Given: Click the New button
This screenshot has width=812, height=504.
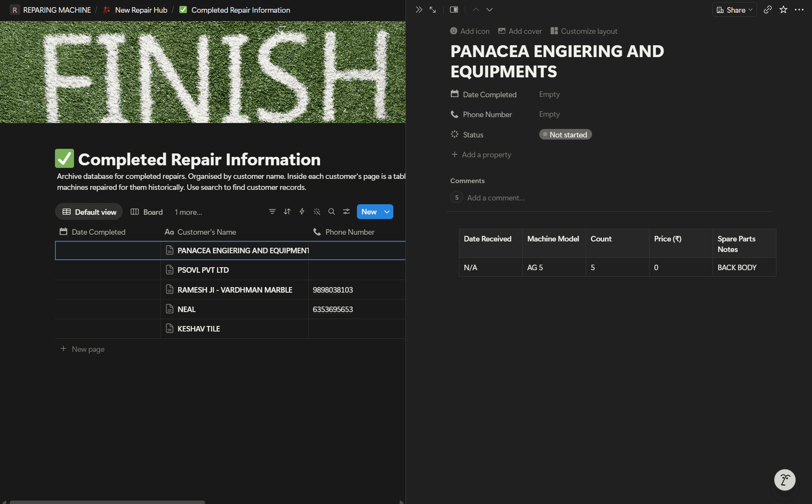Looking at the screenshot, I should (369, 212).
